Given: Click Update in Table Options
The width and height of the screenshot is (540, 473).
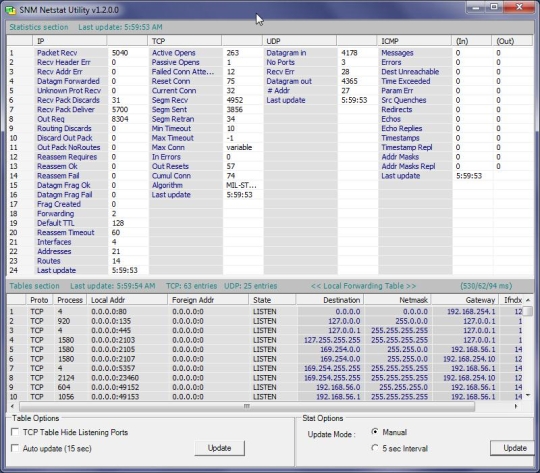Looking at the screenshot, I should (x=219, y=448).
